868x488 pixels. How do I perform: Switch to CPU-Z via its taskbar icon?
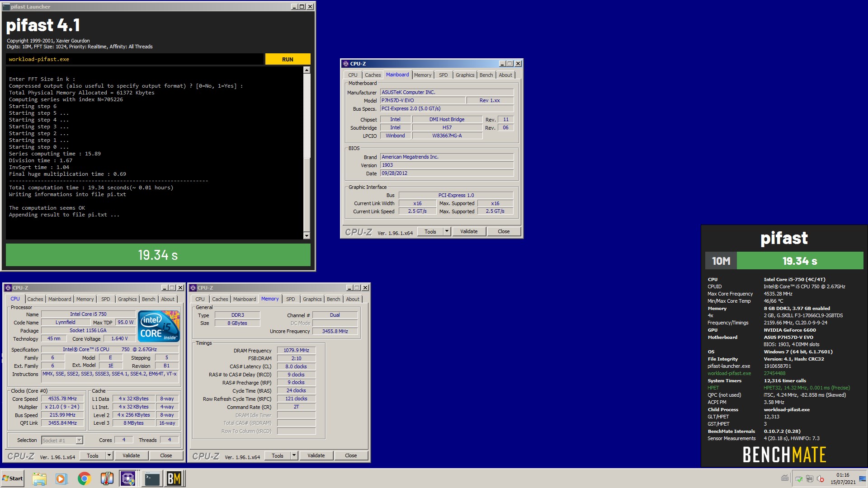coord(128,479)
